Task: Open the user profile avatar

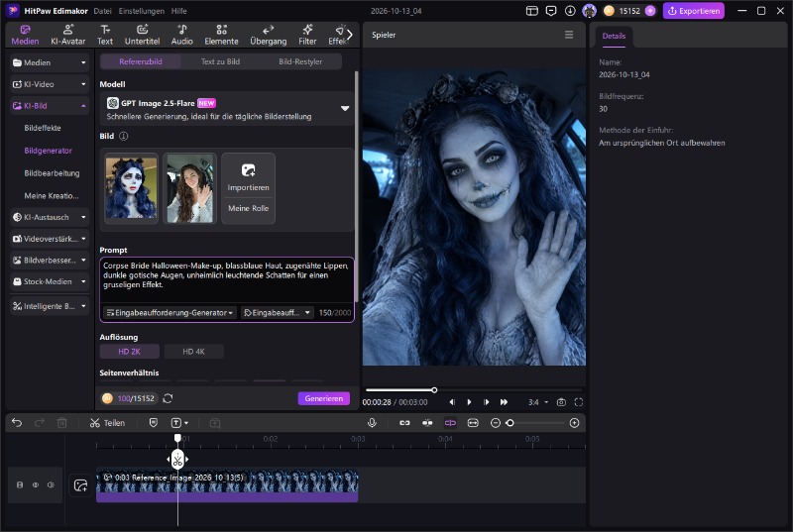Action: (x=589, y=11)
